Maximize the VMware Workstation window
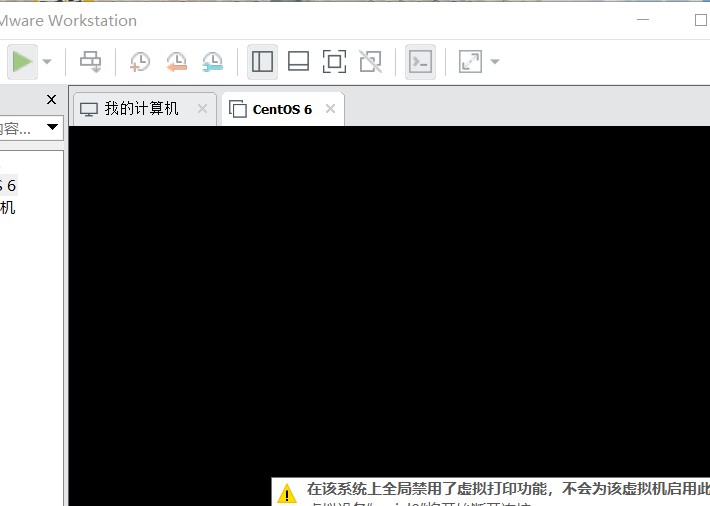 (x=700, y=19)
